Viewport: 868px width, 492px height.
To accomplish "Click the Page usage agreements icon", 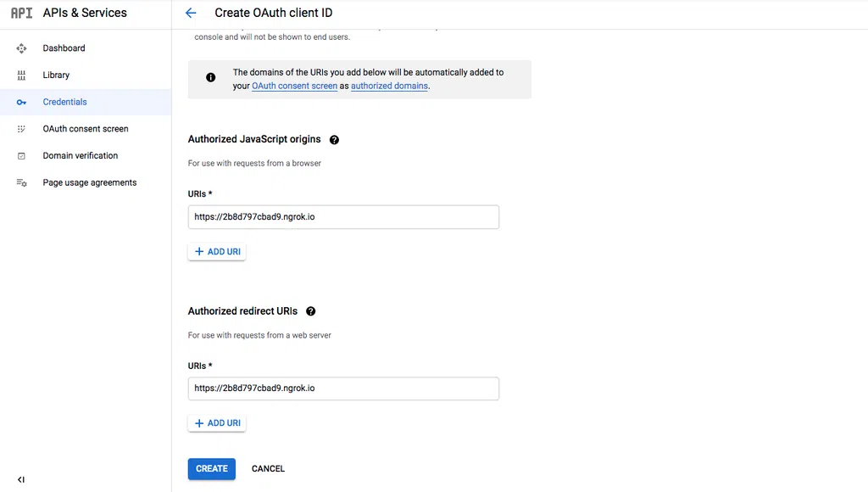I will [21, 183].
